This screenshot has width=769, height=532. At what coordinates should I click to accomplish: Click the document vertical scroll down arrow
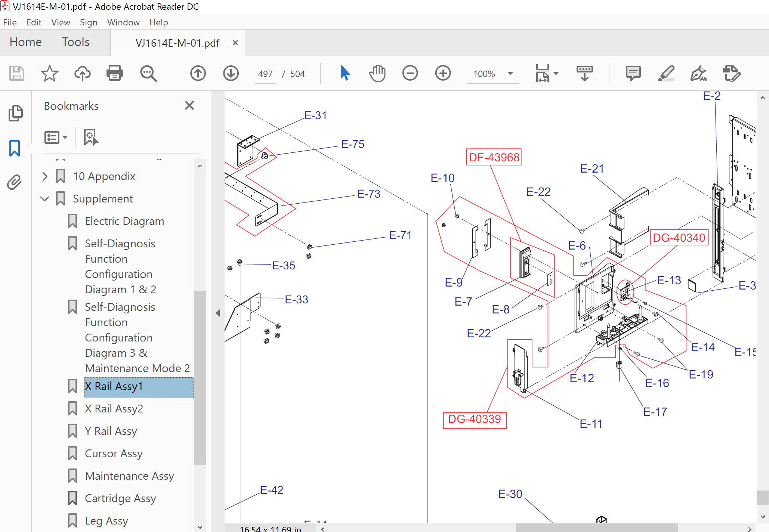point(763,517)
